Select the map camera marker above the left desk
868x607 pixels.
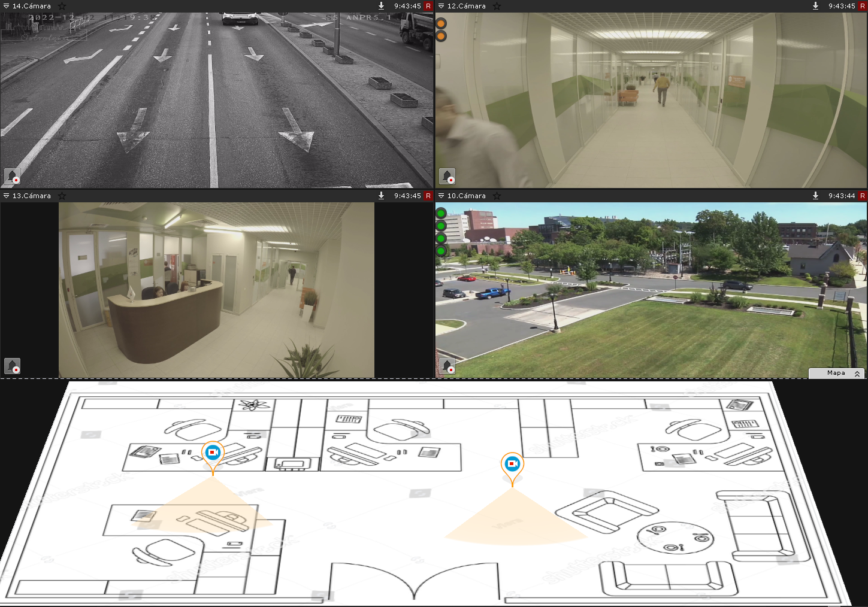[x=213, y=453]
